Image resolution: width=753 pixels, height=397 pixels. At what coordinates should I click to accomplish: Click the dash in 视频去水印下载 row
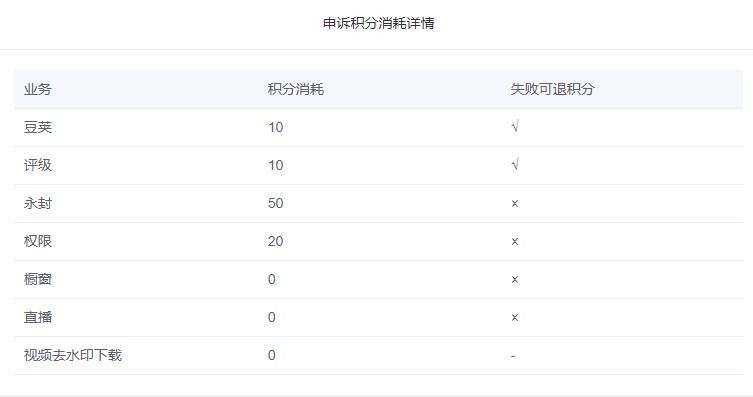point(513,356)
